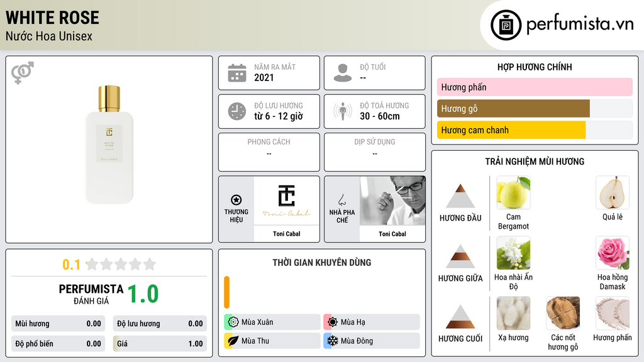This screenshot has height=362, width=644.
Task: Open the Hương phấn powder note image
Action: 613,313
